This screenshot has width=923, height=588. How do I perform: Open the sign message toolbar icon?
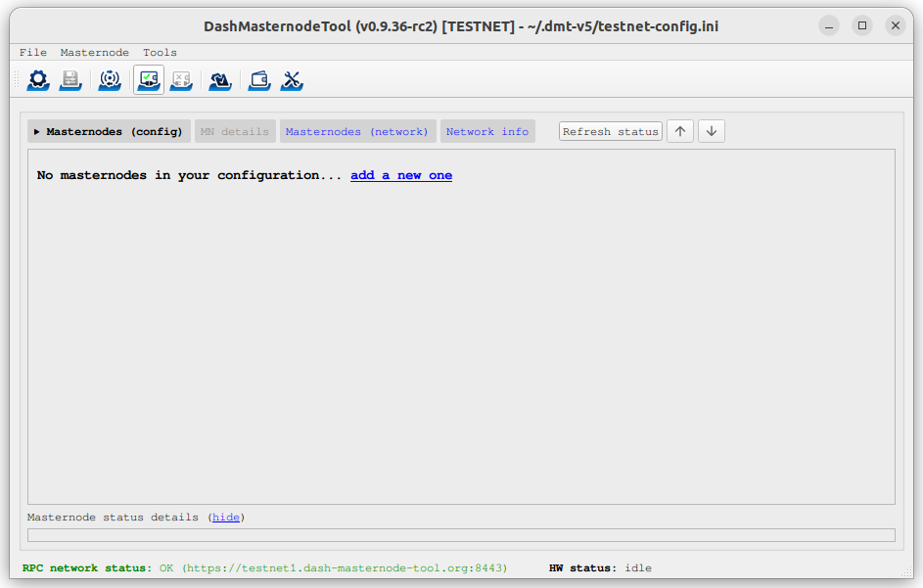(220, 80)
